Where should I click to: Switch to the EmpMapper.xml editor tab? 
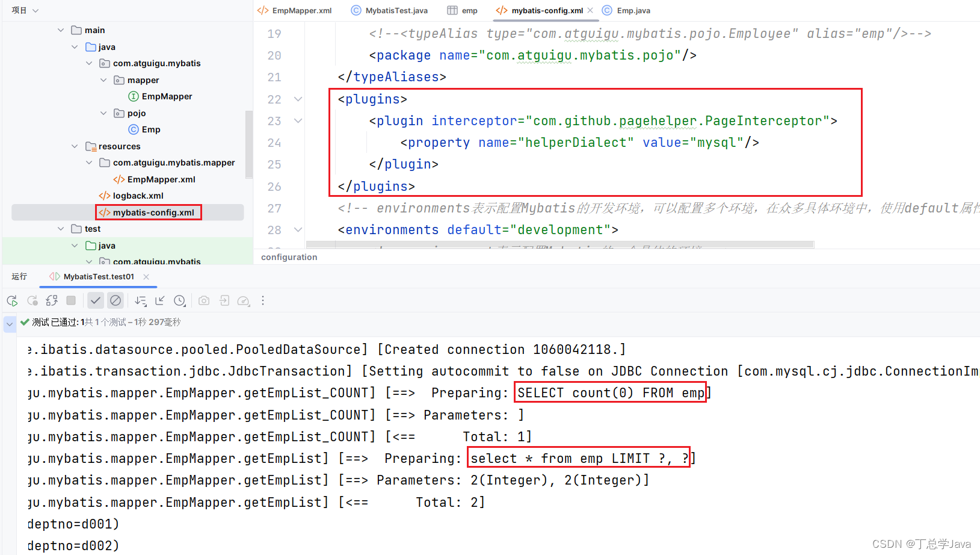[x=295, y=10]
